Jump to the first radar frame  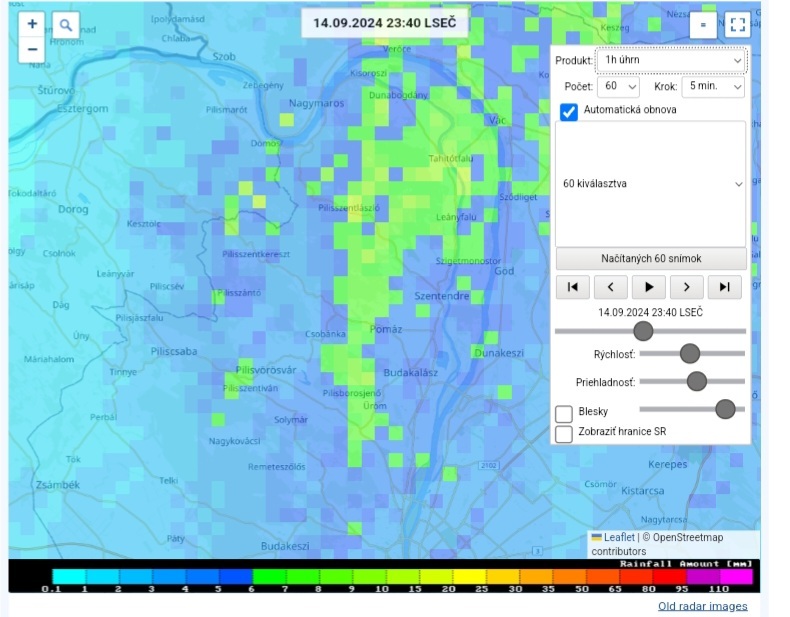click(x=572, y=287)
